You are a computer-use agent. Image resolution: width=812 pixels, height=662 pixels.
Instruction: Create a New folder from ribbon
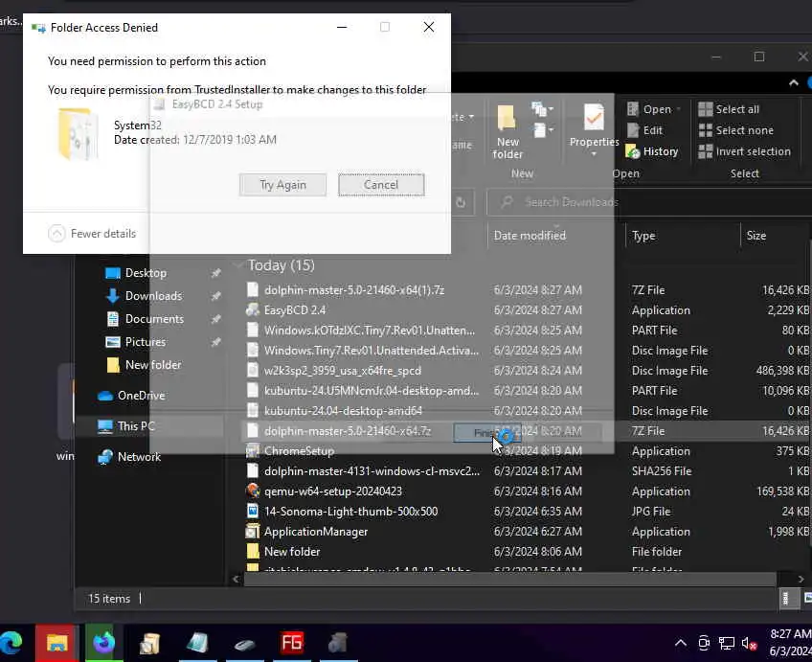[507, 131]
